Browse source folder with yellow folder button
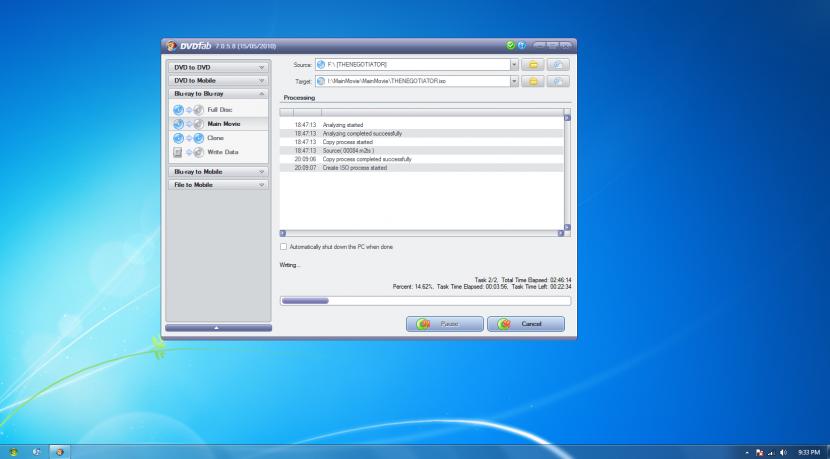Screen dimensions: 830x459 [533, 65]
